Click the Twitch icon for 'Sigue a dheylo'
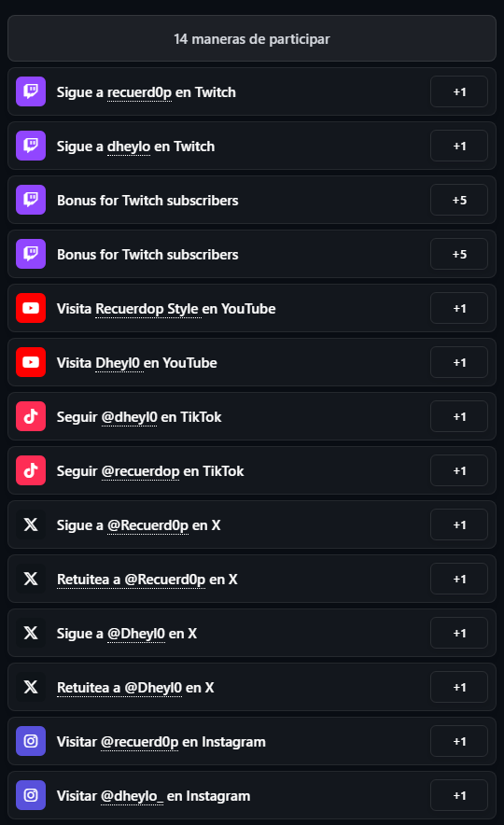This screenshot has height=825, width=504. tap(31, 146)
